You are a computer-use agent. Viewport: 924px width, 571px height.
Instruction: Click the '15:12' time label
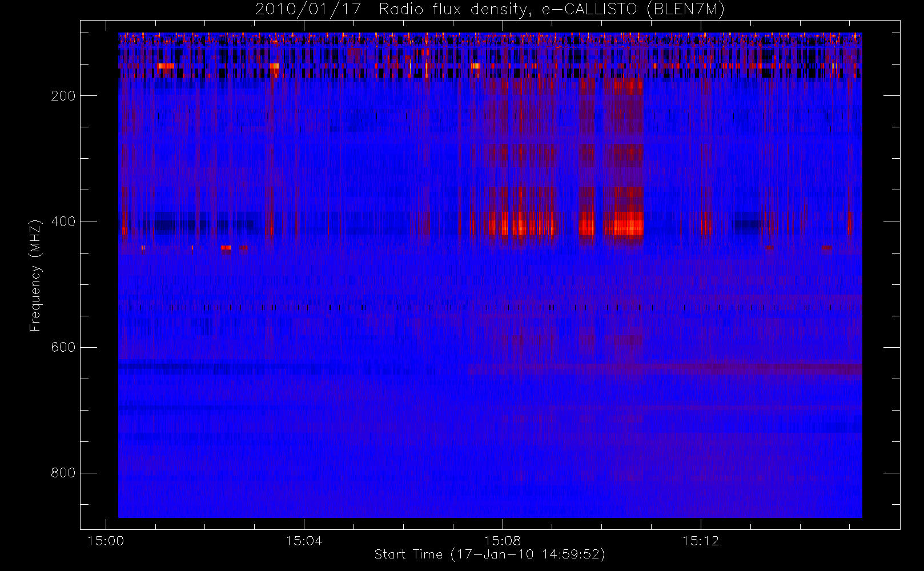tap(701, 540)
